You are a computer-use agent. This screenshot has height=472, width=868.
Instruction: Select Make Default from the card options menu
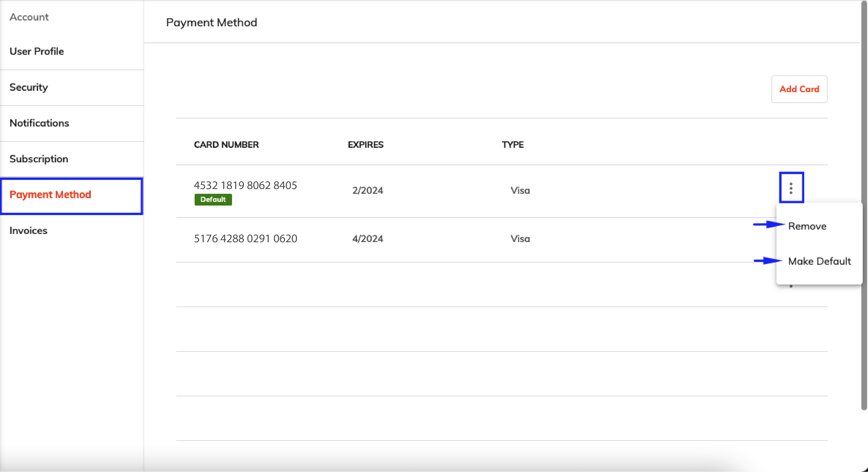pyautogui.click(x=820, y=261)
